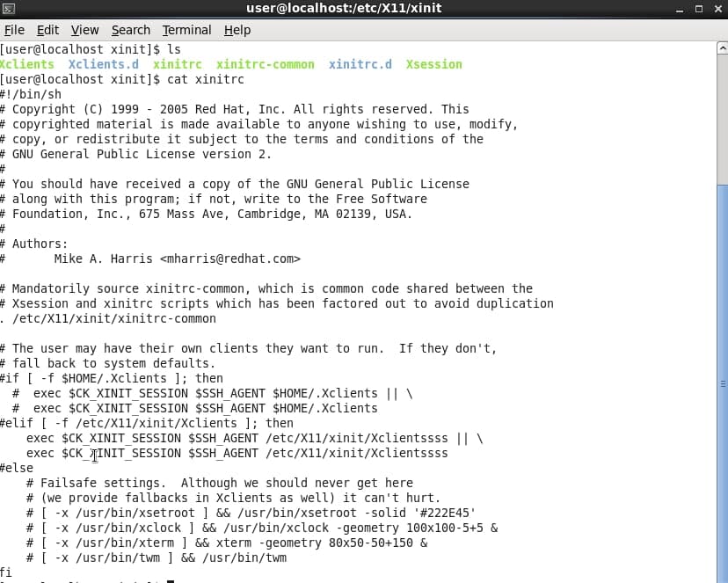Screen dimensions: 728x583
Task: Click the exec Xclientssss line ending with '|| \'
Action: 254,438
